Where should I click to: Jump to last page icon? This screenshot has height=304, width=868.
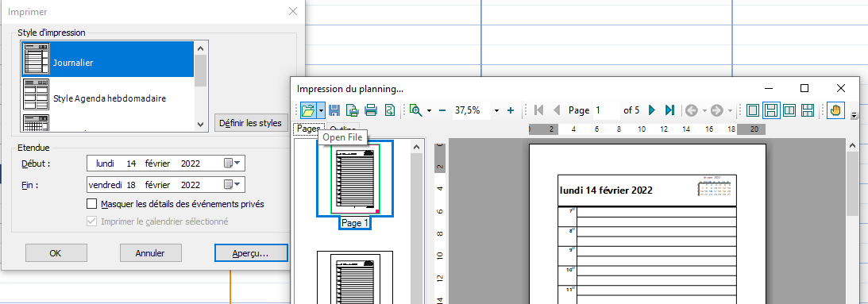tap(669, 110)
